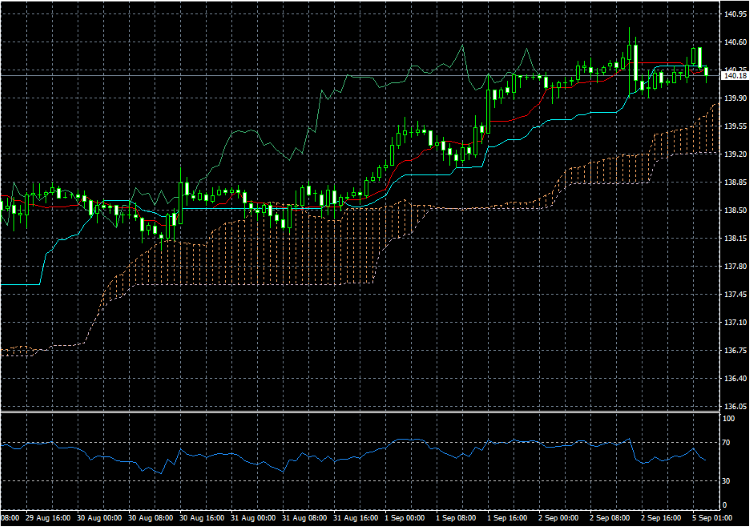Click the 1 Sep 16:00 time label
Screen dimensions: 750x527
pyautogui.click(x=507, y=518)
